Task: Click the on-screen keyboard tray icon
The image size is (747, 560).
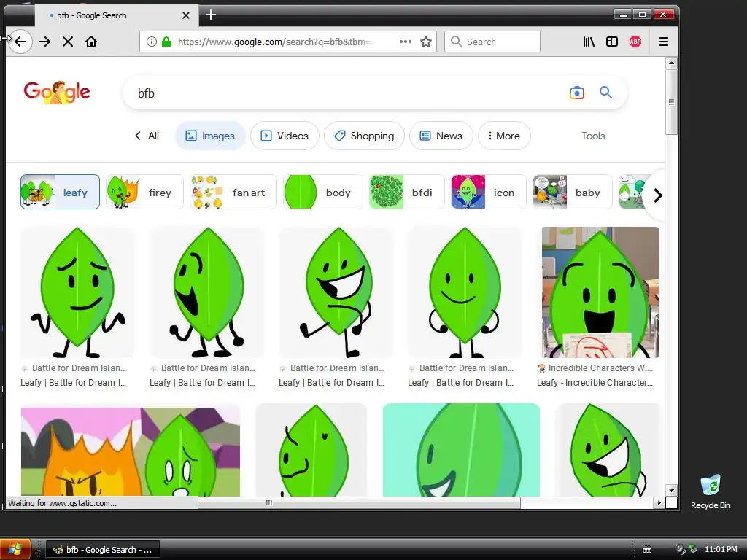Action: 646,550
